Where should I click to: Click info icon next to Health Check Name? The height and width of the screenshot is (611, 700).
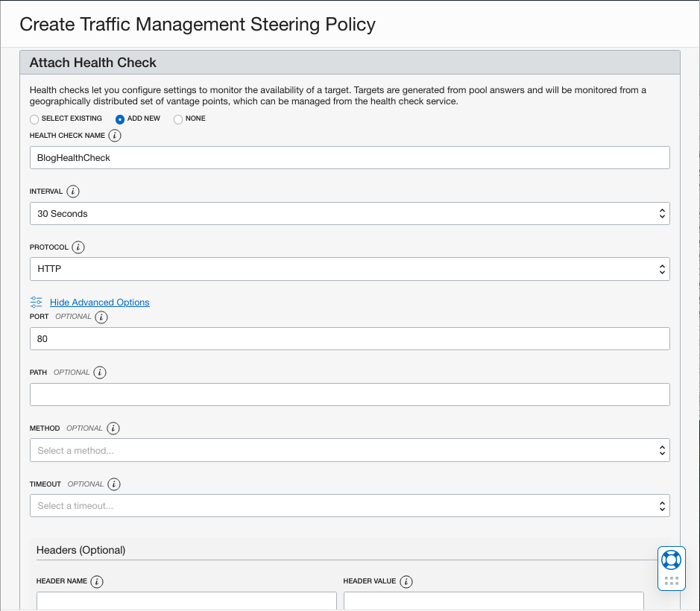coord(115,136)
